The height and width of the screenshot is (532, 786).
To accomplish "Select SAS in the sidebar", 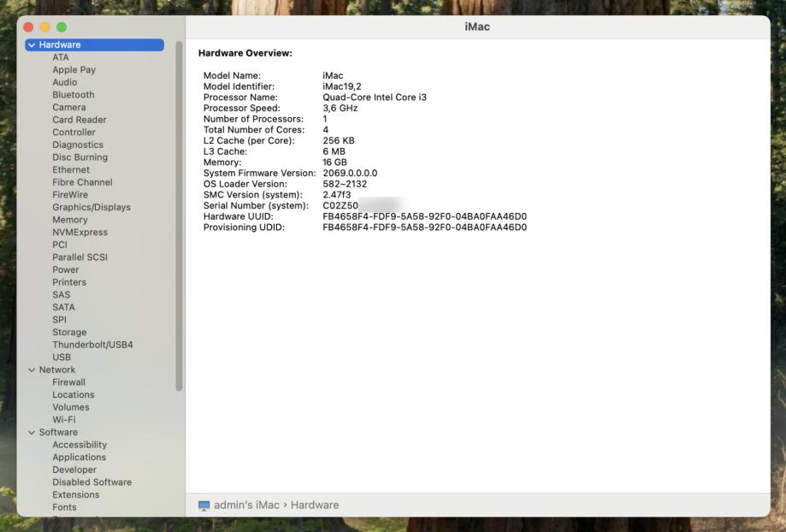I will [62, 295].
